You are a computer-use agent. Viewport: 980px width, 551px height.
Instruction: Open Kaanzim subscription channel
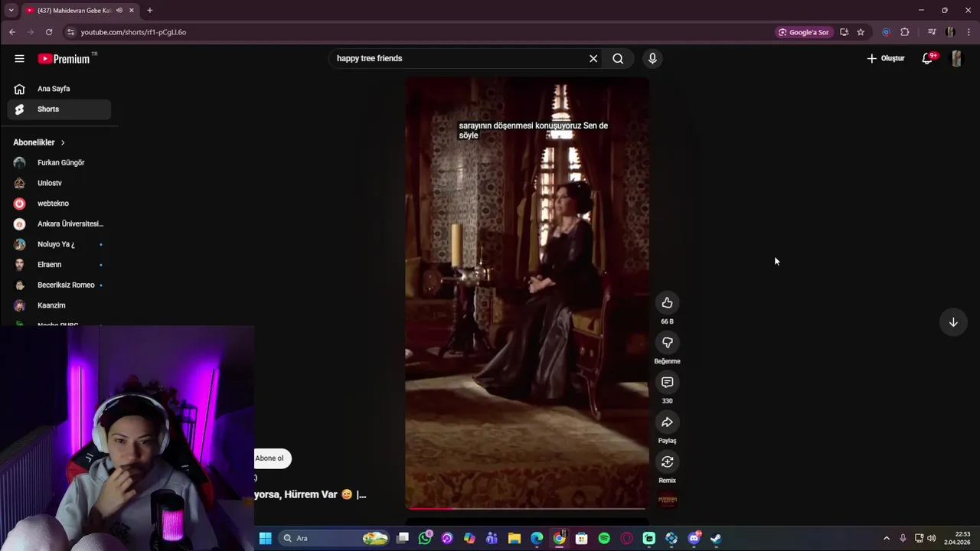point(59,305)
